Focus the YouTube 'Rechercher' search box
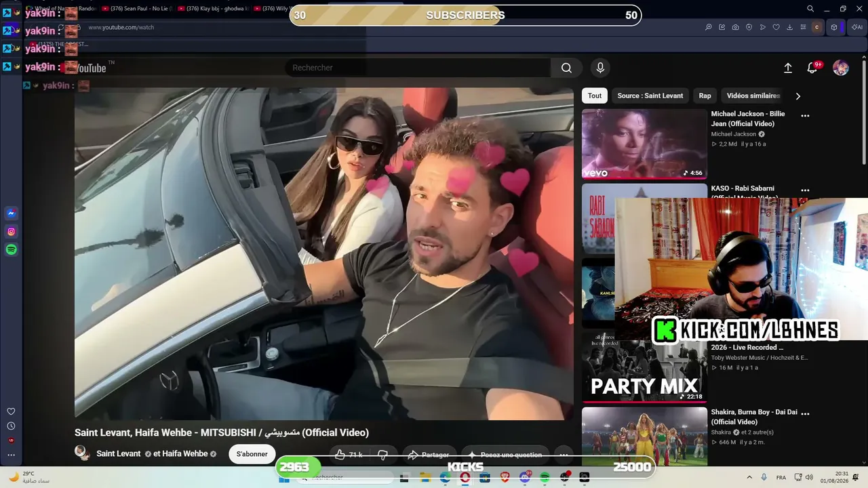 (x=418, y=68)
